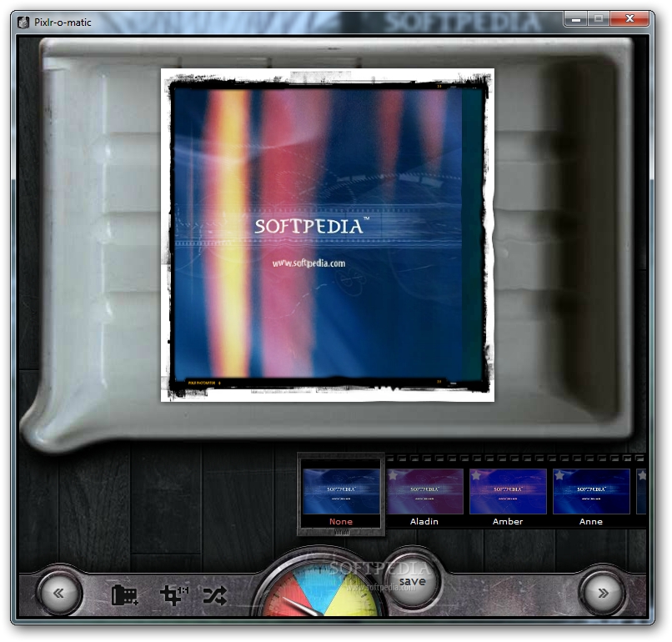This screenshot has width=672, height=642.
Task: Select the None effect thumbnail
Action: click(x=341, y=491)
